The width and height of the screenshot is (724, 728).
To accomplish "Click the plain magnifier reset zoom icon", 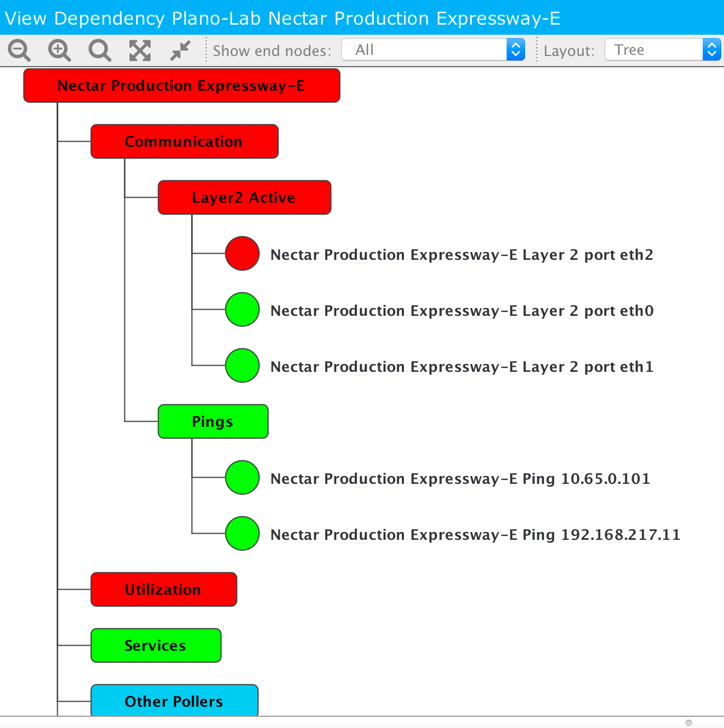I will coord(100,50).
